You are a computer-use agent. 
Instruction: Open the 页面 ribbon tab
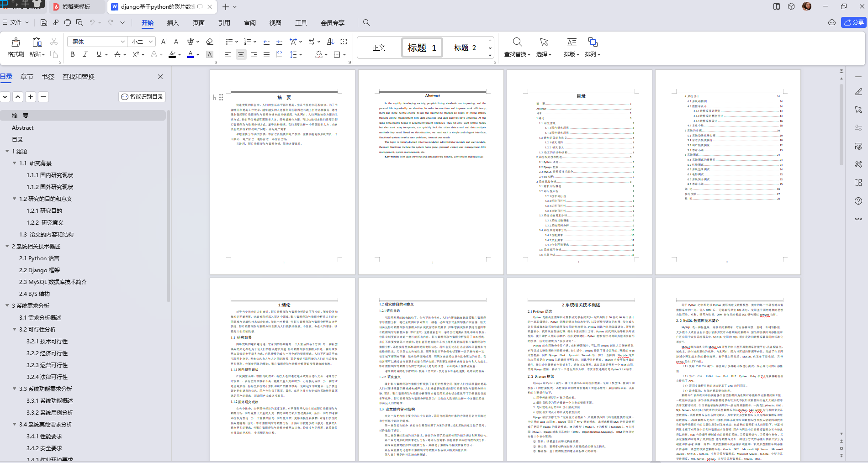(x=198, y=22)
